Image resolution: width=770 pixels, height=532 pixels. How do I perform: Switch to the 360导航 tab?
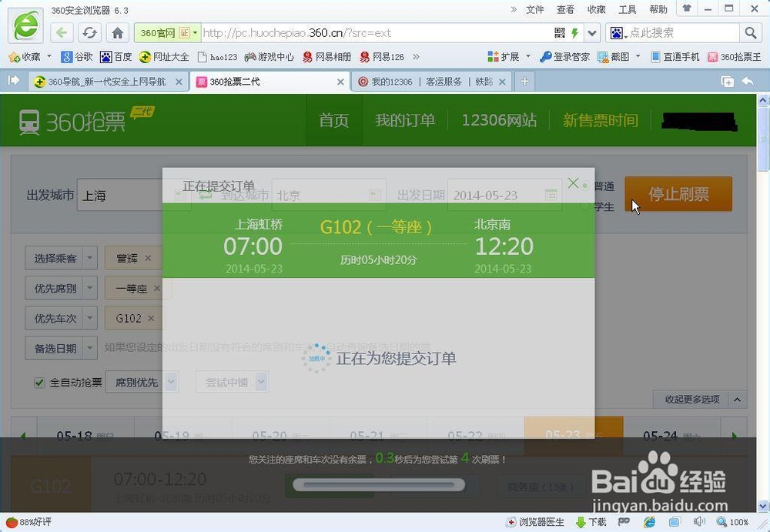[x=108, y=82]
